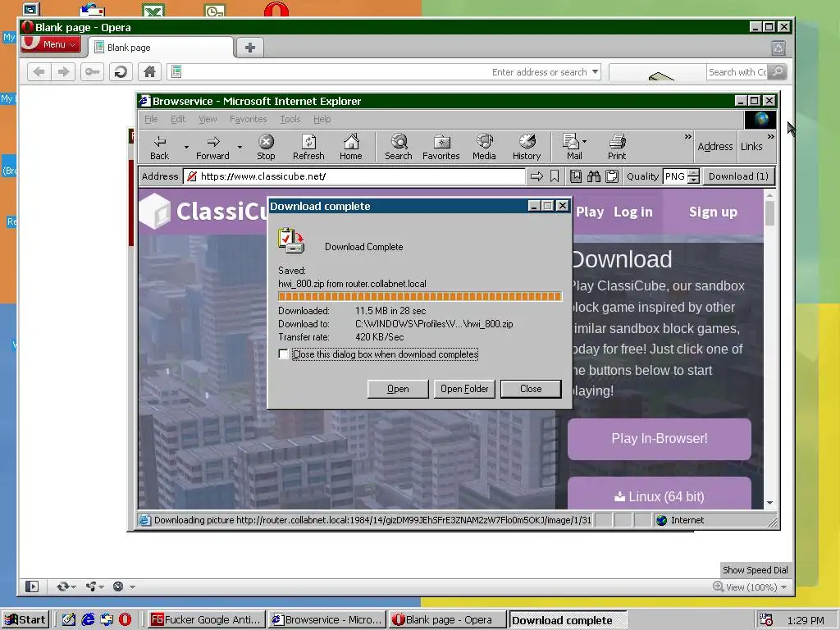Click the Stop icon in Internet Explorer

(x=266, y=147)
